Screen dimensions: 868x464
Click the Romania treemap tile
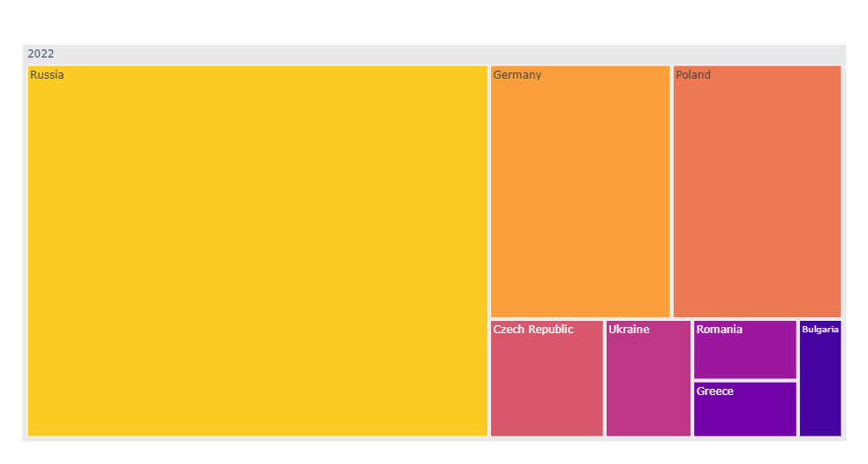pos(745,350)
